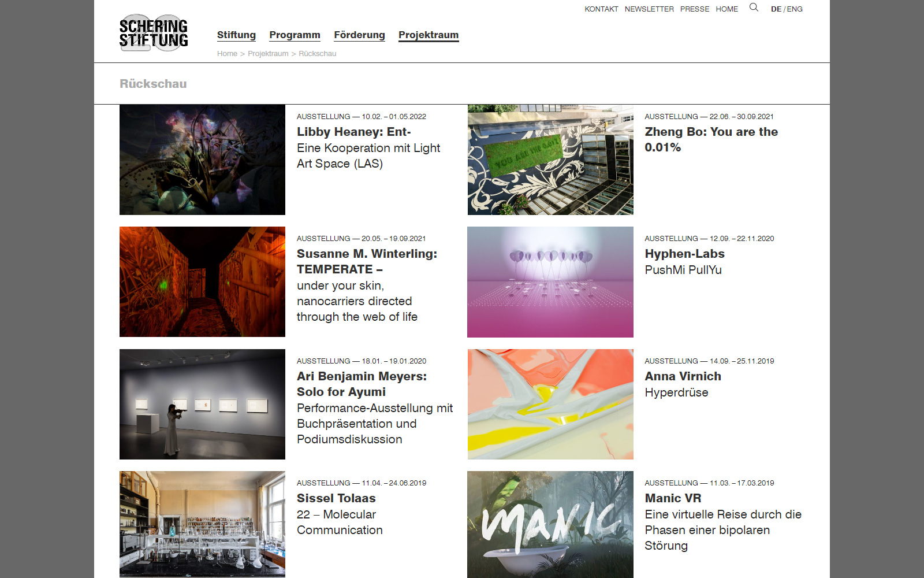
Task: Expand the Projektraum navigation menu
Action: point(429,35)
